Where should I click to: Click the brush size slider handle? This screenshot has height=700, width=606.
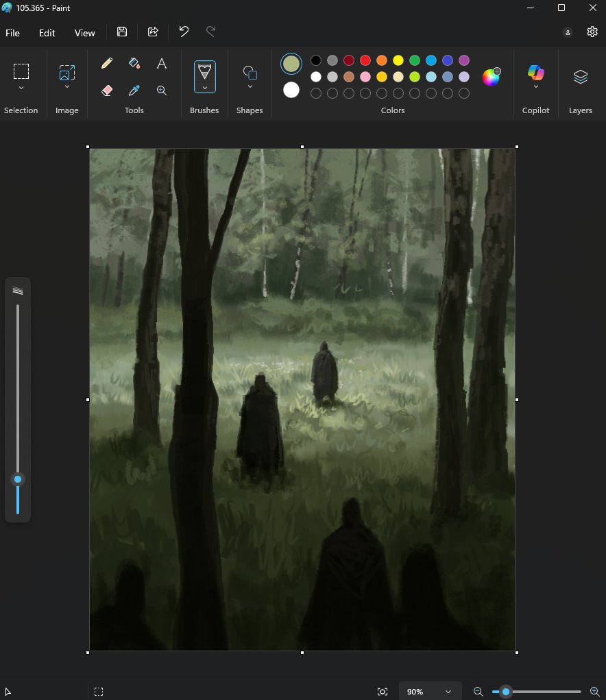coord(18,479)
